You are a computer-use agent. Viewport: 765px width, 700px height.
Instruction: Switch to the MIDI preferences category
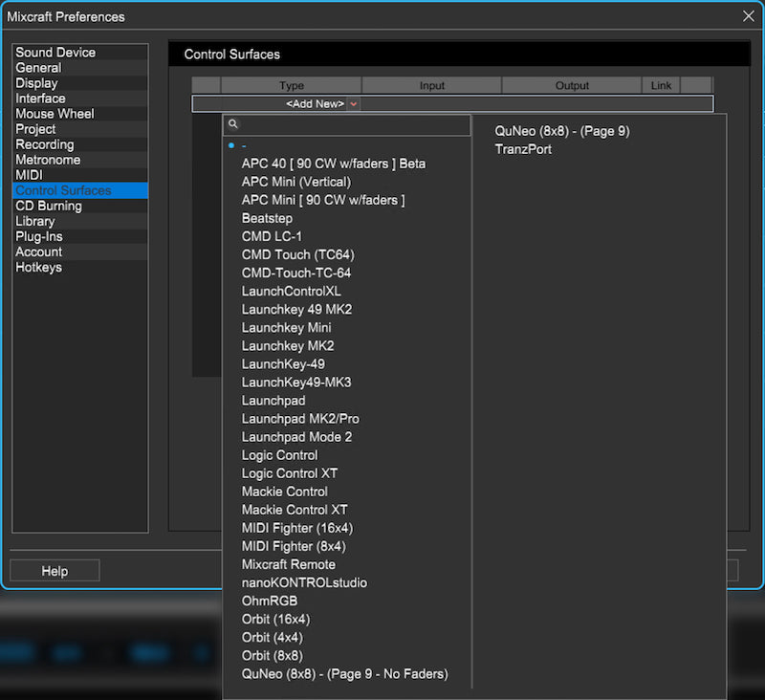point(29,175)
